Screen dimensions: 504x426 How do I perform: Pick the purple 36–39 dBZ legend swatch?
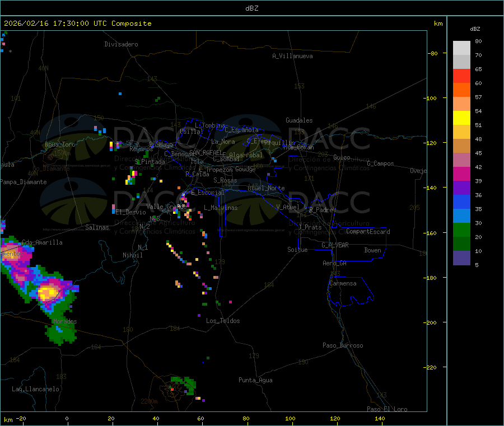coord(461,188)
